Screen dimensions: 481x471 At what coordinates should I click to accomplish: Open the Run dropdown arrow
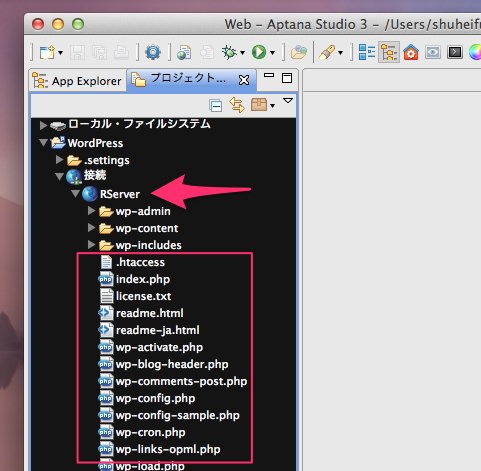click(272, 53)
